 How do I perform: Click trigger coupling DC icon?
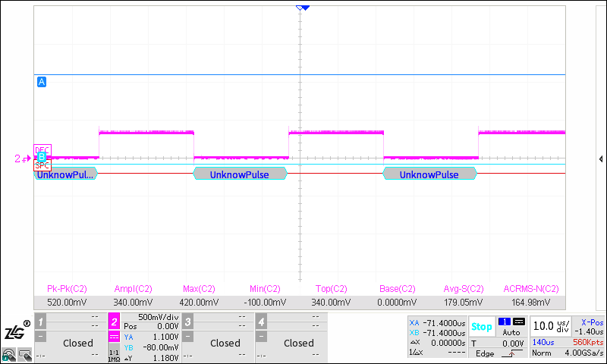pos(519,322)
